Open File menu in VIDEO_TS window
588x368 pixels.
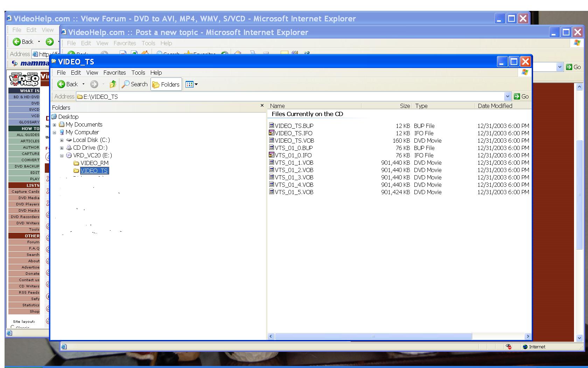[61, 73]
